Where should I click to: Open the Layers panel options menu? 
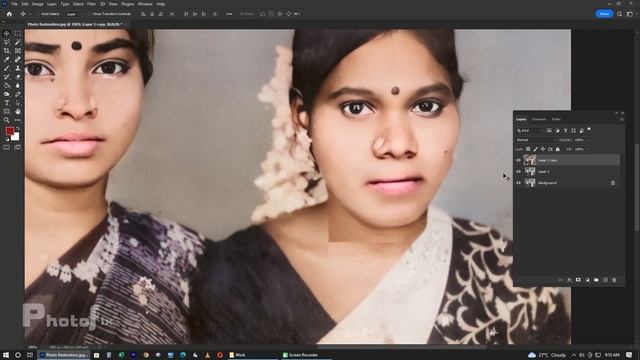[622, 120]
